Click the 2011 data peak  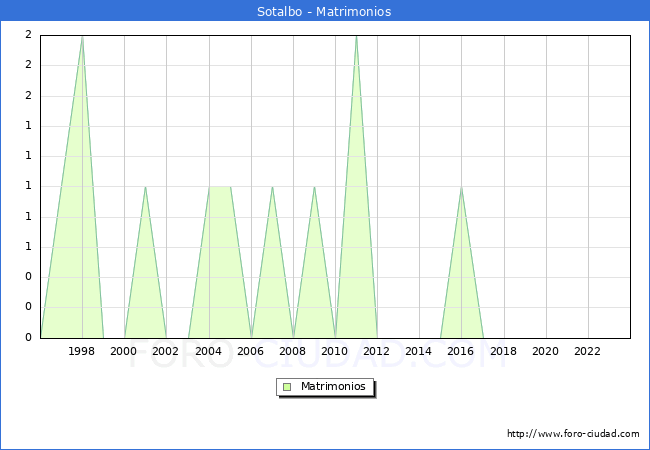[356, 37]
